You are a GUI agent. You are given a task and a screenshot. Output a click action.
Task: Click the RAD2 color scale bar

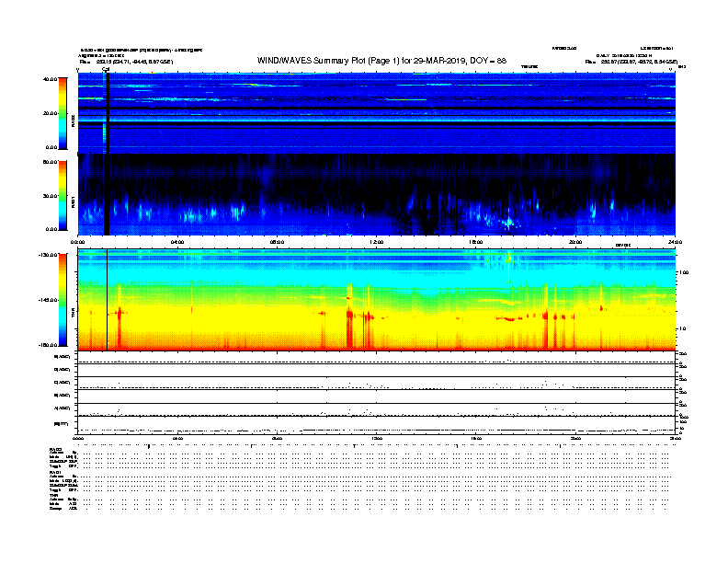click(63, 113)
